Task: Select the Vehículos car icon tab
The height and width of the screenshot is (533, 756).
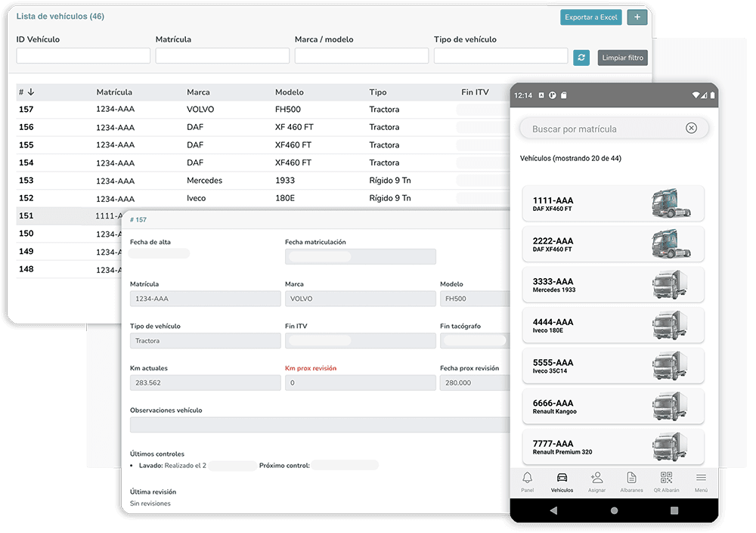Action: (x=562, y=482)
